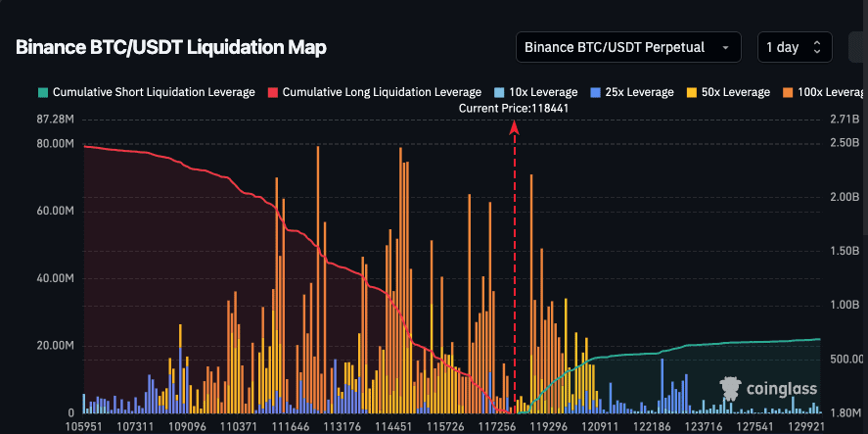Click the 2.00B right axis label
Screen dimensions: 868x434
[x=845, y=197]
